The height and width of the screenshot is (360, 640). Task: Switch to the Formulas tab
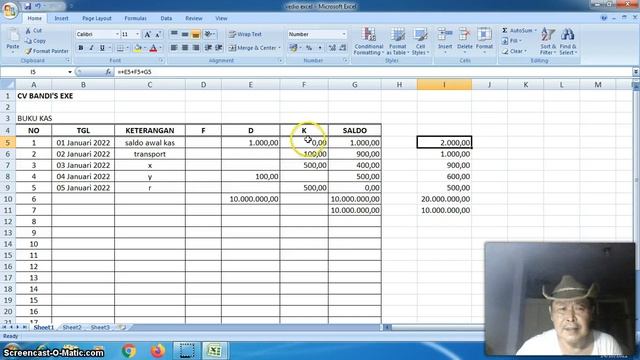pyautogui.click(x=136, y=18)
